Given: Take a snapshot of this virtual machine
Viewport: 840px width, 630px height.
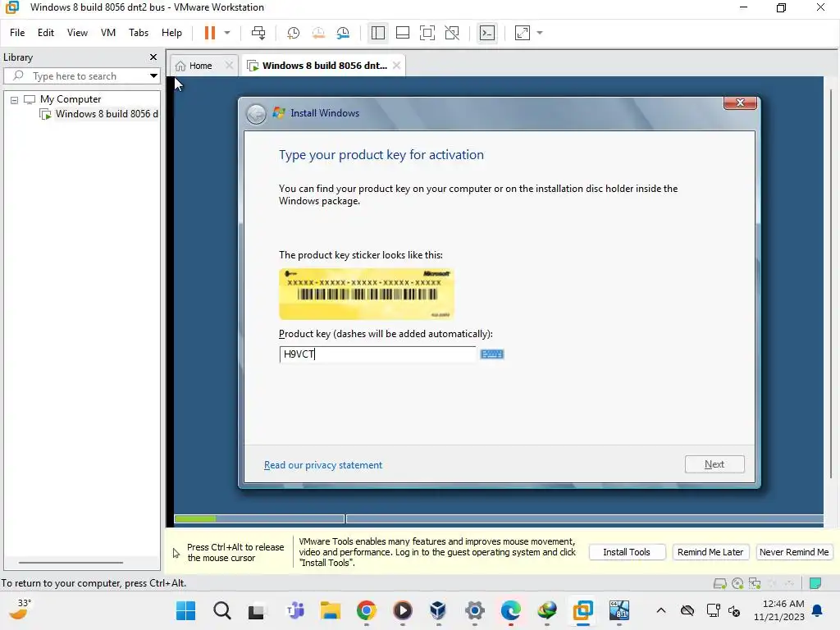Looking at the screenshot, I should coord(293,33).
